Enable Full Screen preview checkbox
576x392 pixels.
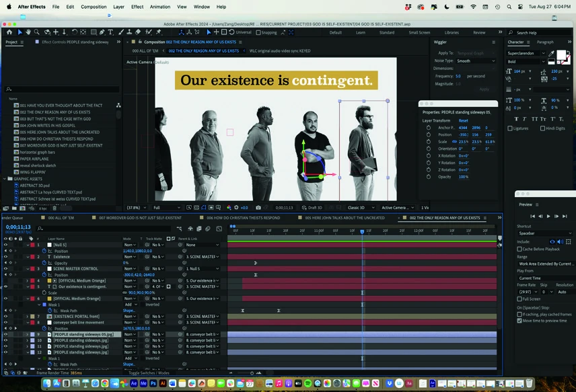tap(519, 299)
